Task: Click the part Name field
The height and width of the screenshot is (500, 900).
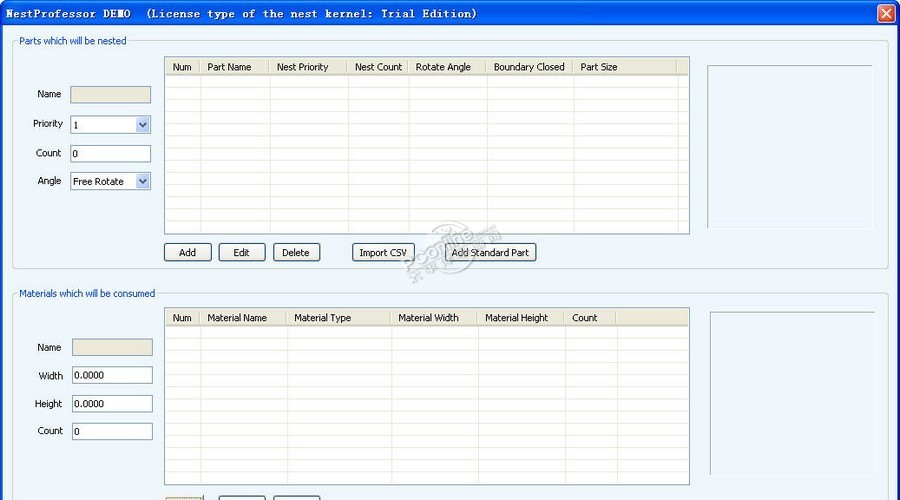Action: coord(110,95)
